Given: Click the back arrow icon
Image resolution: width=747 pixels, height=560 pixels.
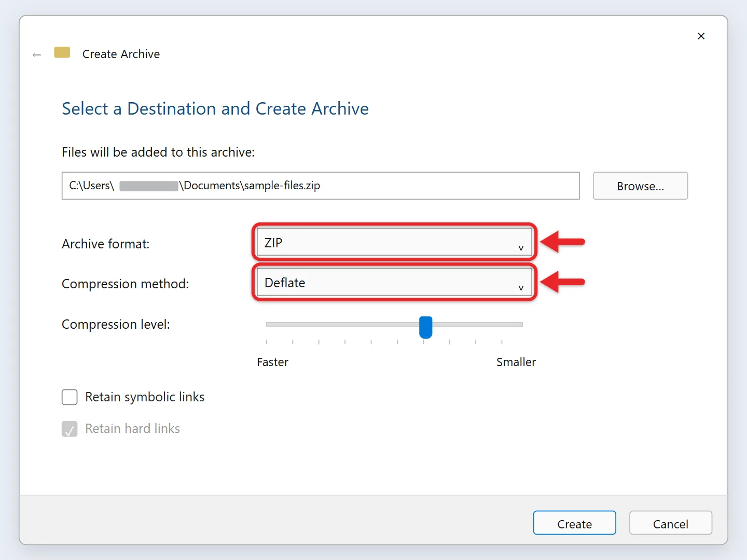Looking at the screenshot, I should (x=37, y=54).
